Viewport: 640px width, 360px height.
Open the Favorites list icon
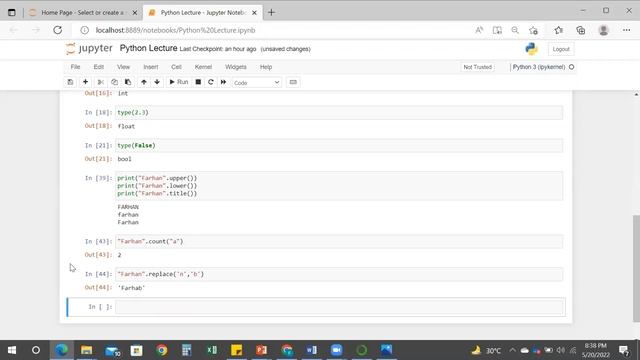pyautogui.click(x=558, y=30)
